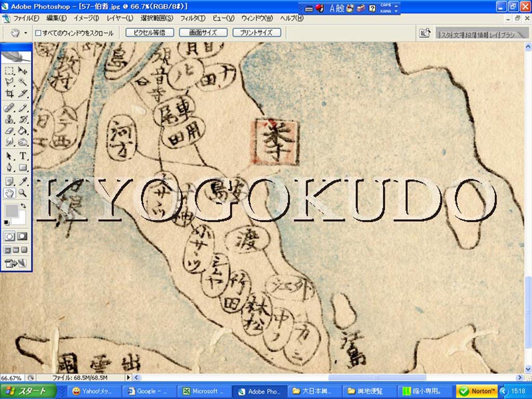Open the ヘルプ(H) menu
The height and width of the screenshot is (399, 532).
point(292,18)
